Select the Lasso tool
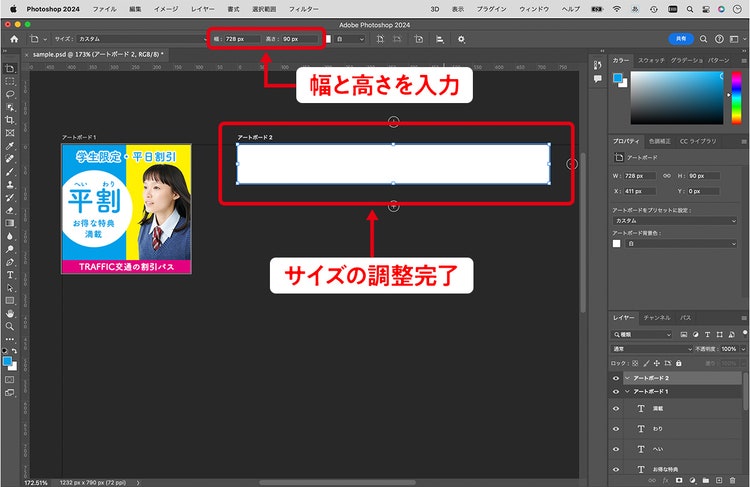The width and height of the screenshot is (750, 487). [x=10, y=94]
